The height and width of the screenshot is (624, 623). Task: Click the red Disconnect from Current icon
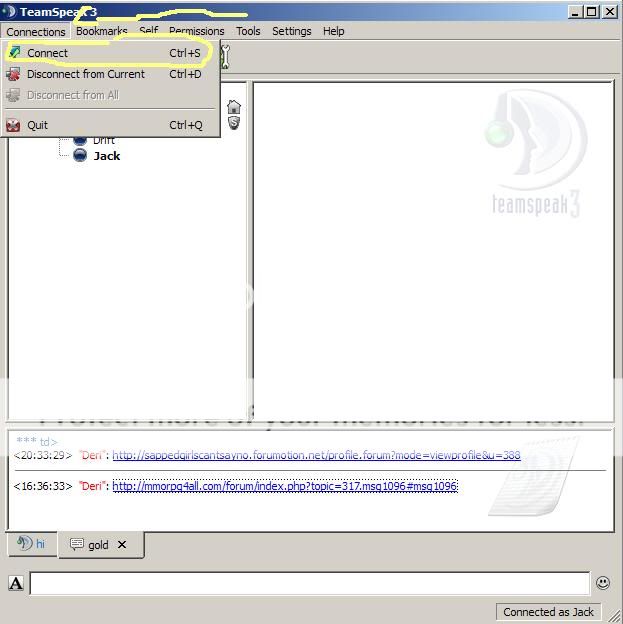click(x=14, y=74)
